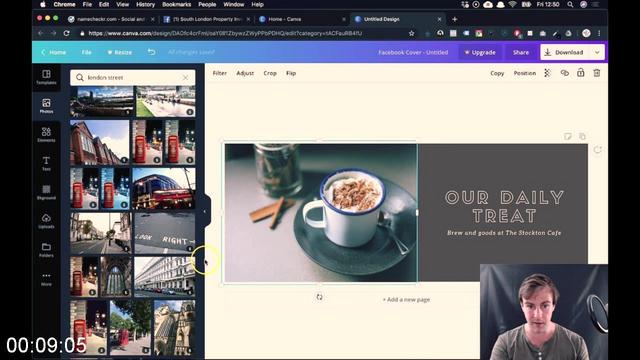Open Spotlight search in the macOS menu bar
Image resolution: width=640 pixels, height=360 pixels.
click(570, 4)
